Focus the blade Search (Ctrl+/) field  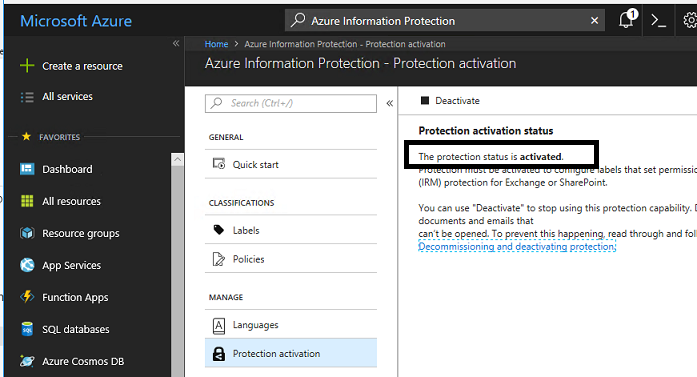click(291, 103)
